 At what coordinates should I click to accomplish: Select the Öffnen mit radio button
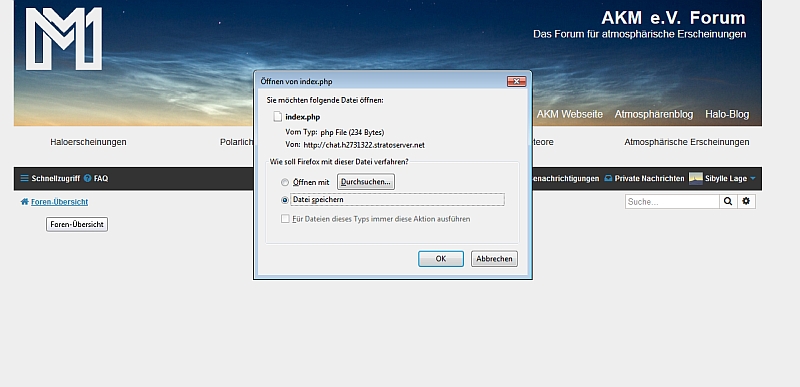[285, 182]
